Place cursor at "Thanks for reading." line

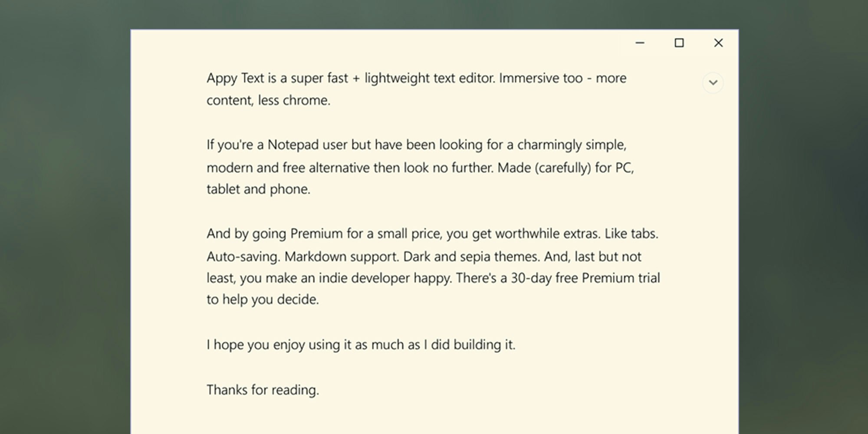pyautogui.click(x=263, y=390)
